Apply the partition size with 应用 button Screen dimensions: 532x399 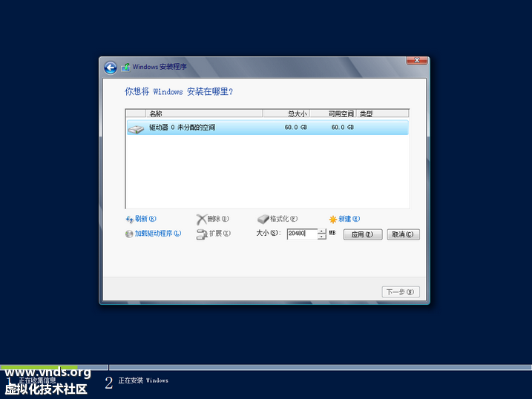363,234
